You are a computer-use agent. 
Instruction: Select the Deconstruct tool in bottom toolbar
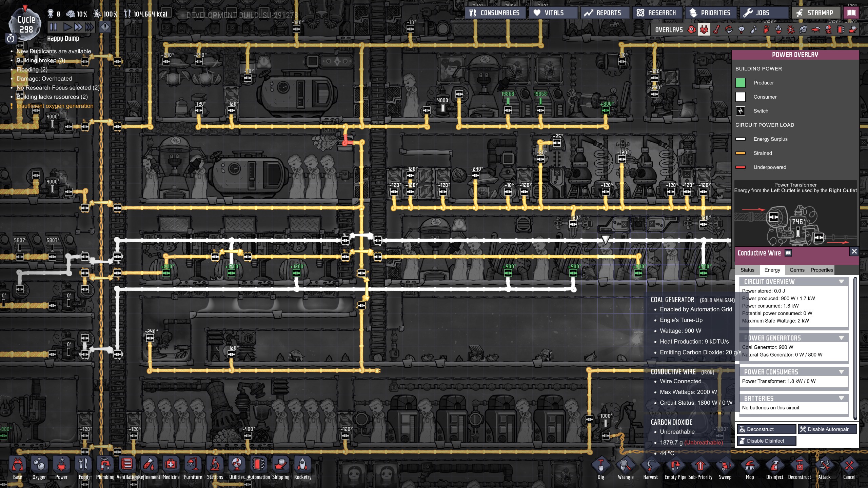[x=800, y=468]
